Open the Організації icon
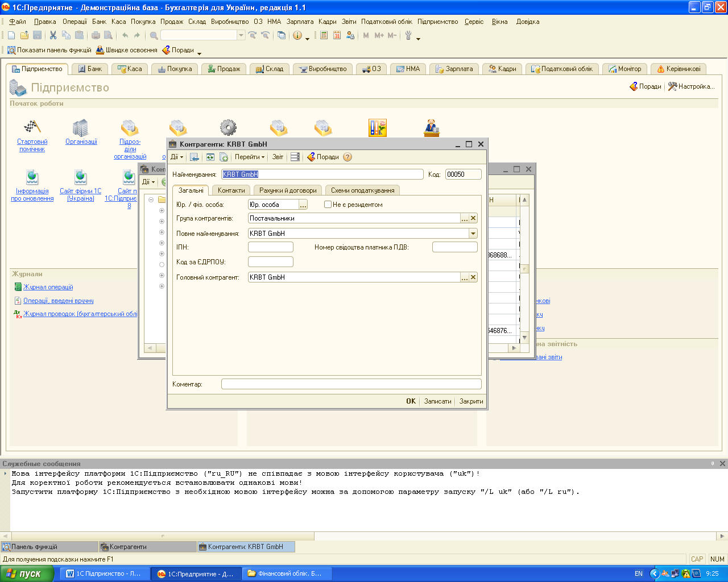The width and height of the screenshot is (728, 582). coord(81,128)
